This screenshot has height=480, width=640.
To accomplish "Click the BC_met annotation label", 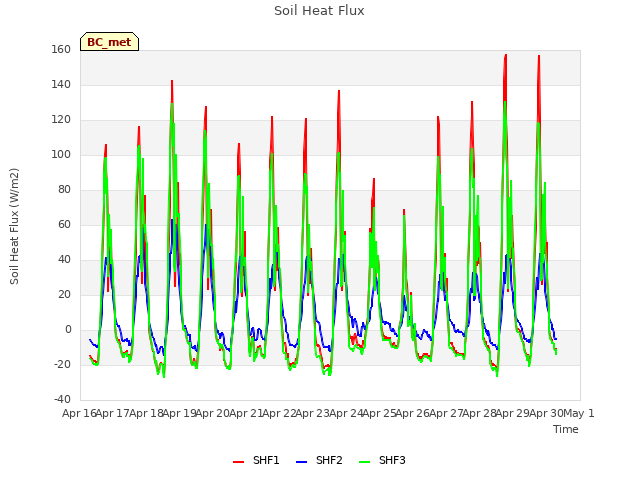I will coord(109,42).
